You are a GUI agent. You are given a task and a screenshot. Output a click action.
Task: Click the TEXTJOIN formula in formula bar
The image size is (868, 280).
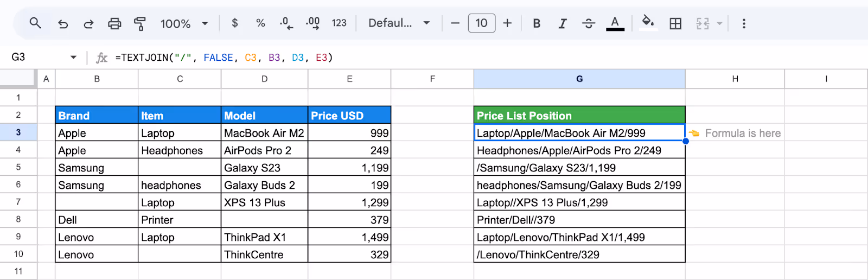[224, 58]
